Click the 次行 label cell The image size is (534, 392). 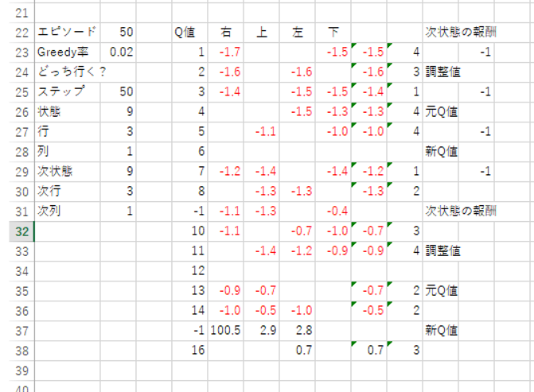point(67,192)
